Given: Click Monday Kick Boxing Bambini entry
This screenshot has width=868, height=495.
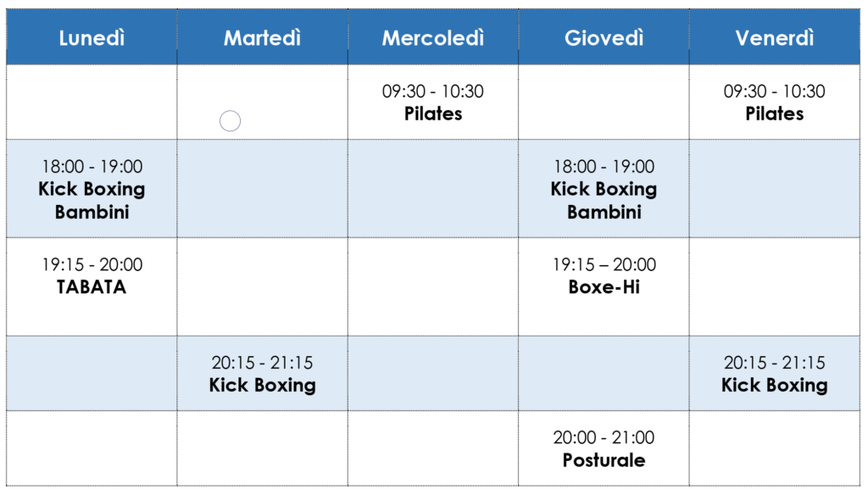Looking at the screenshot, I should [x=92, y=188].
